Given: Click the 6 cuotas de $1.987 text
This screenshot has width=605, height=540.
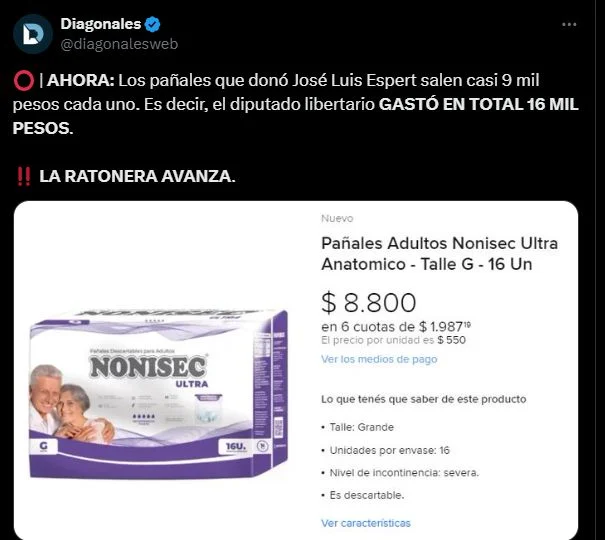Looking at the screenshot, I should pyautogui.click(x=396, y=327).
